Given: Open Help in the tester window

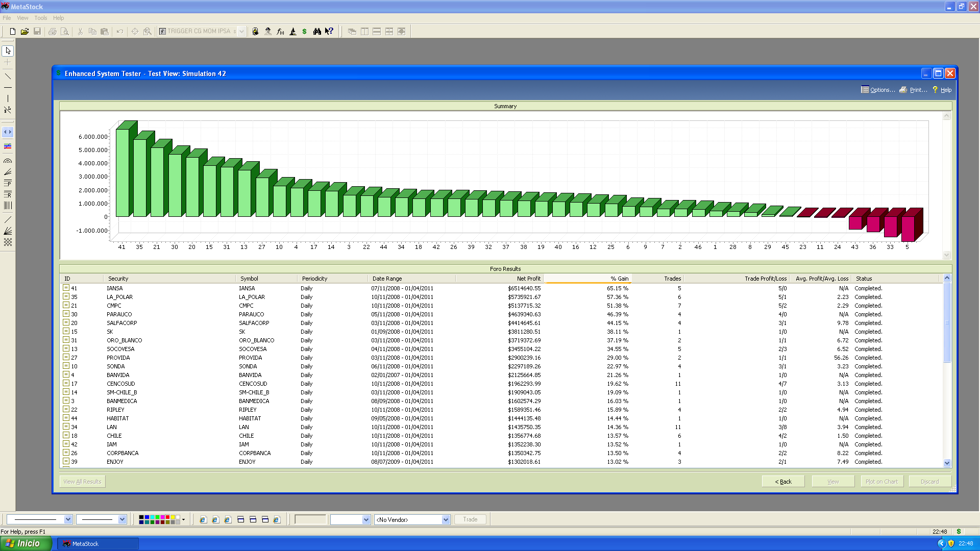Looking at the screenshot, I should (x=942, y=90).
